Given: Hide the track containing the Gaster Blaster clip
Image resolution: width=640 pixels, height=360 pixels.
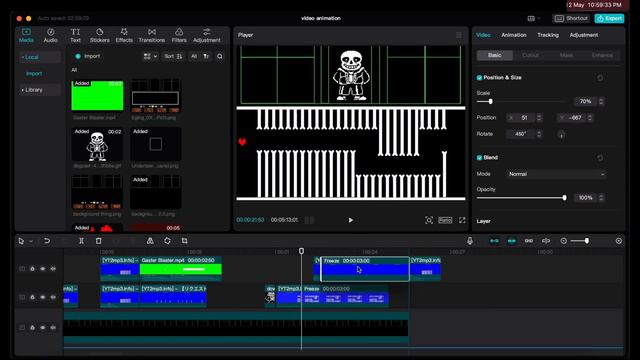Looking at the screenshot, I should (x=42, y=269).
